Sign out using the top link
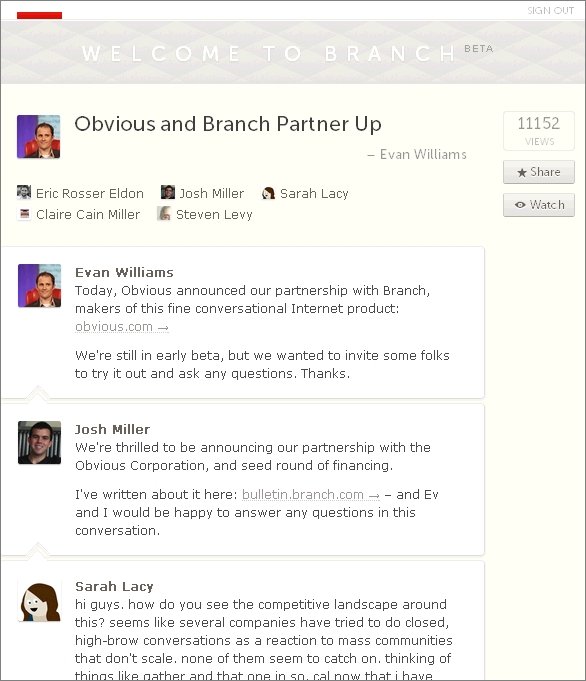Image resolution: width=586 pixels, height=681 pixels. coord(550,10)
